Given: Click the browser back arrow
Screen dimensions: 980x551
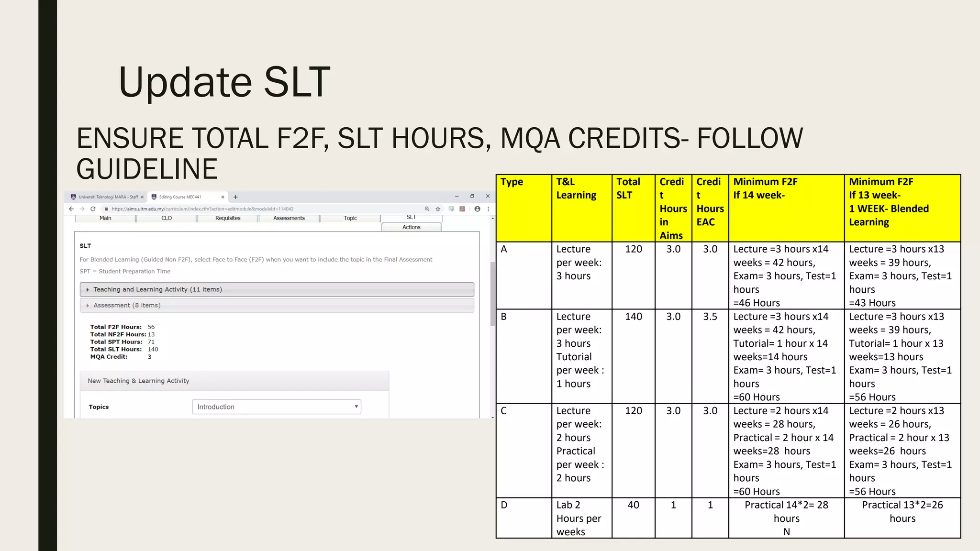Looking at the screenshot, I should [x=71, y=209].
